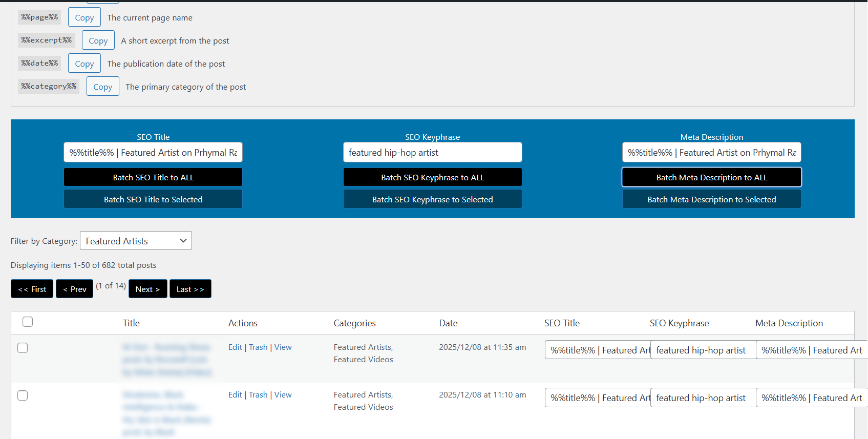Click the %%date%% variable code tag

pyautogui.click(x=39, y=62)
